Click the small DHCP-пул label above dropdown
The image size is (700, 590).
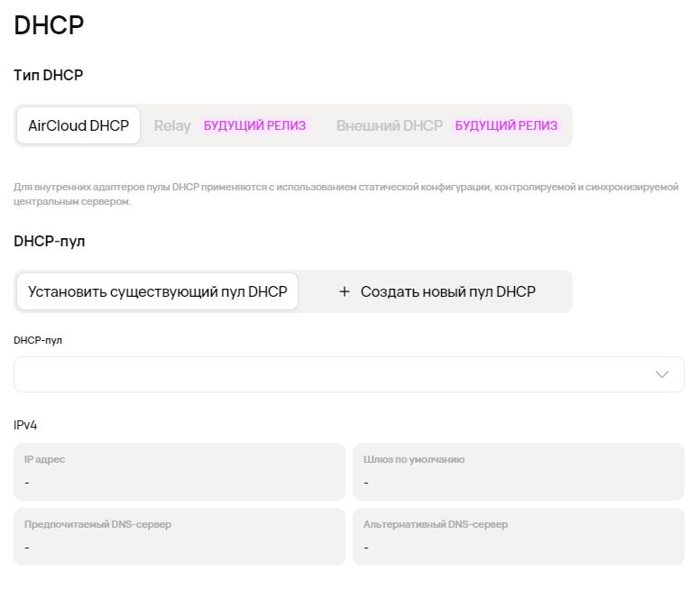point(38,341)
